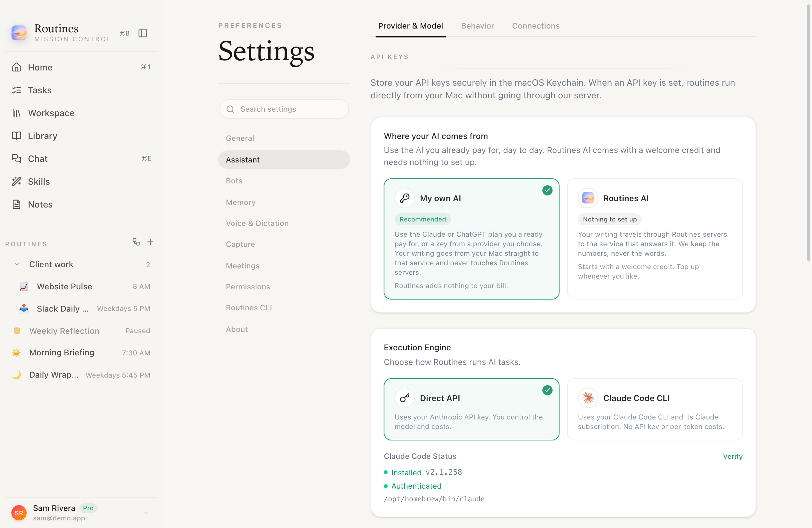The height and width of the screenshot is (528, 812).
Task: Collapse the sidebar with the panel icon
Action: point(143,33)
